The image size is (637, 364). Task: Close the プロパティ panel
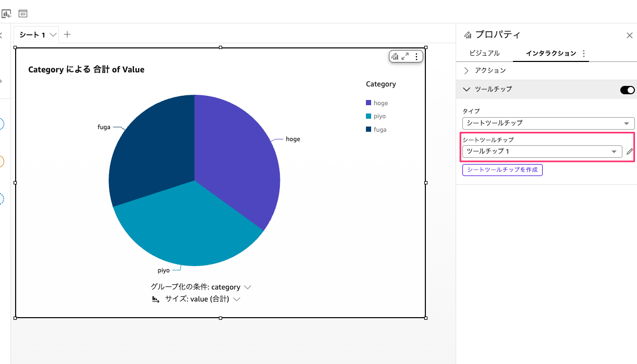coord(629,35)
